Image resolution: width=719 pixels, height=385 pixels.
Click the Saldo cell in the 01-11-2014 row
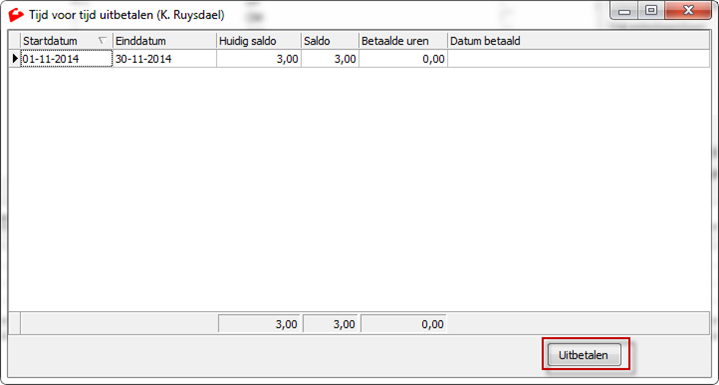(330, 59)
